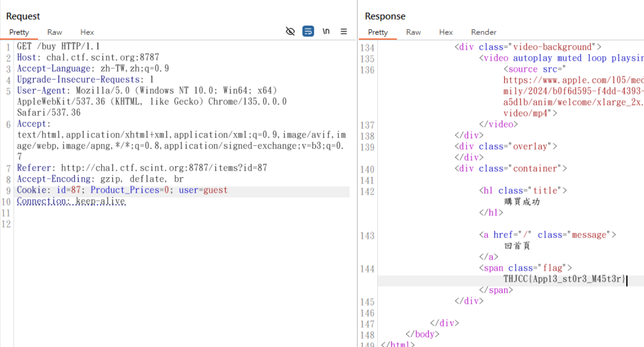The image size is (644, 347).
Task: Click response line number 144
Action: tap(367, 269)
